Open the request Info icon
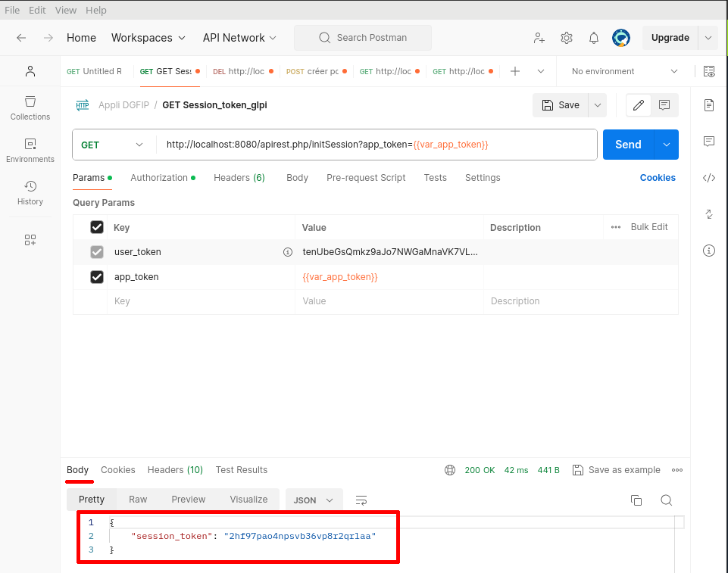 pos(709,251)
